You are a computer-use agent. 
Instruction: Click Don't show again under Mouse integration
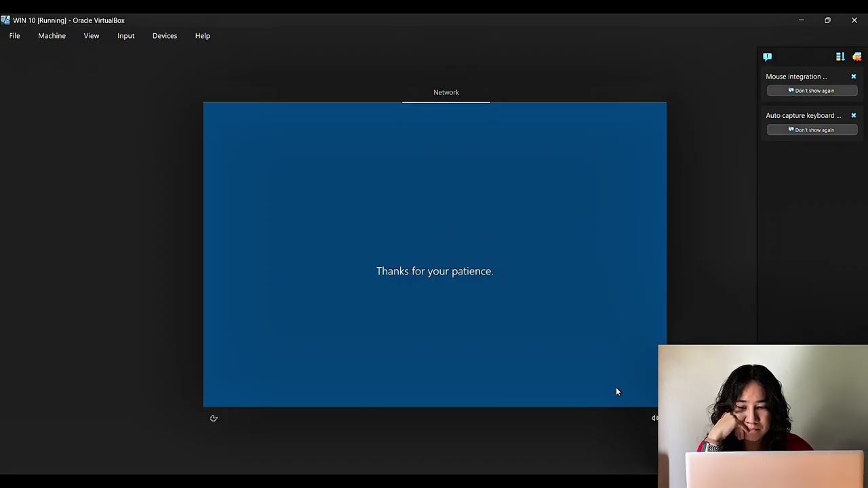812,91
